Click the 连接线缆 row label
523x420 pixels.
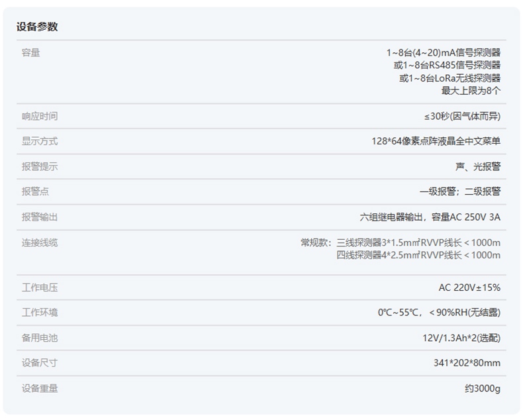pyautogui.click(x=40, y=242)
